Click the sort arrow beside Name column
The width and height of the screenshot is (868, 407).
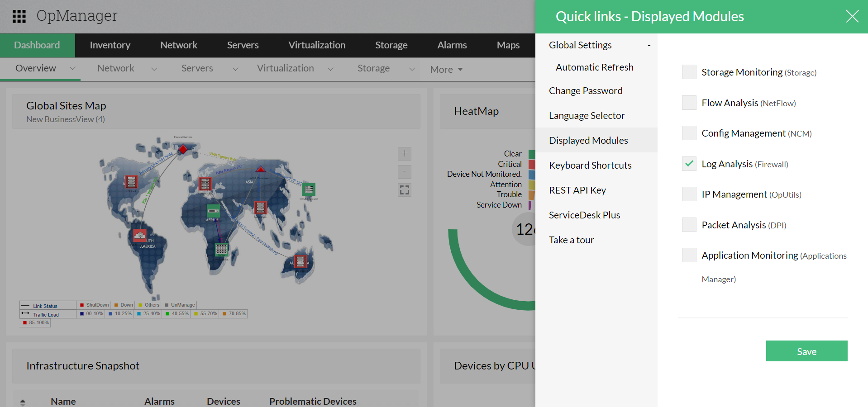coord(23,402)
